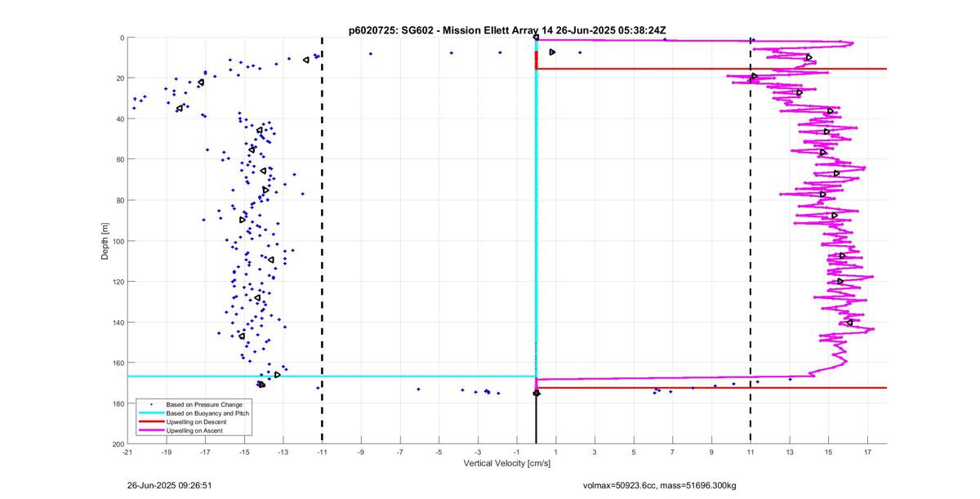This screenshot has height=499, width=980.
Task: Click the x-axis tick label '17'
Action: click(x=867, y=452)
